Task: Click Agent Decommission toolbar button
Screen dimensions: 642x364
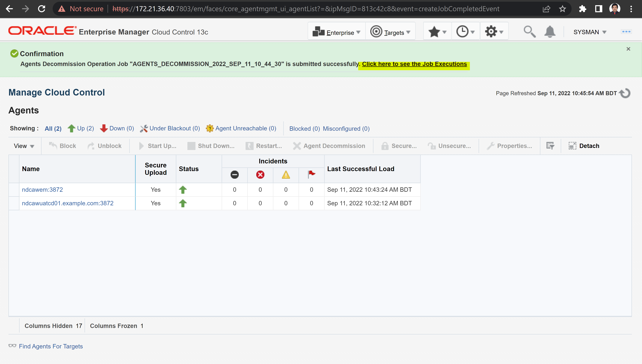Action: [x=329, y=146]
